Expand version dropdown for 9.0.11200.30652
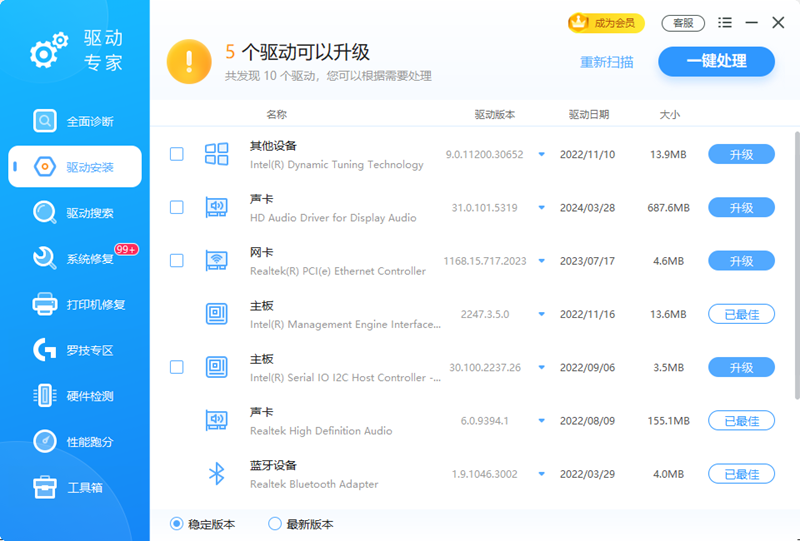 (542, 154)
